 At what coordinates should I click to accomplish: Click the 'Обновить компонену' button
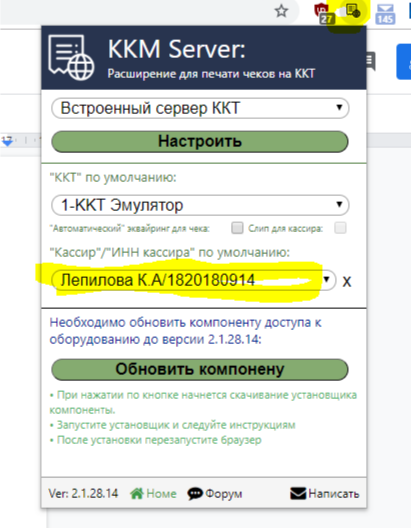[200, 369]
